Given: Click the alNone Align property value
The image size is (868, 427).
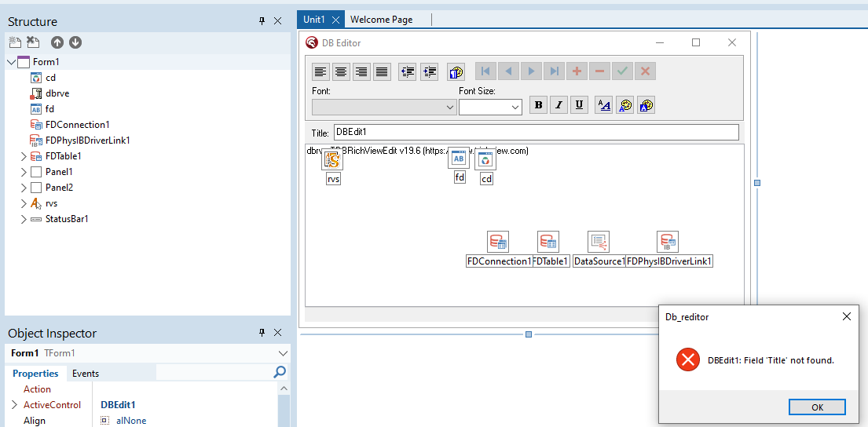Looking at the screenshot, I should click(131, 421).
